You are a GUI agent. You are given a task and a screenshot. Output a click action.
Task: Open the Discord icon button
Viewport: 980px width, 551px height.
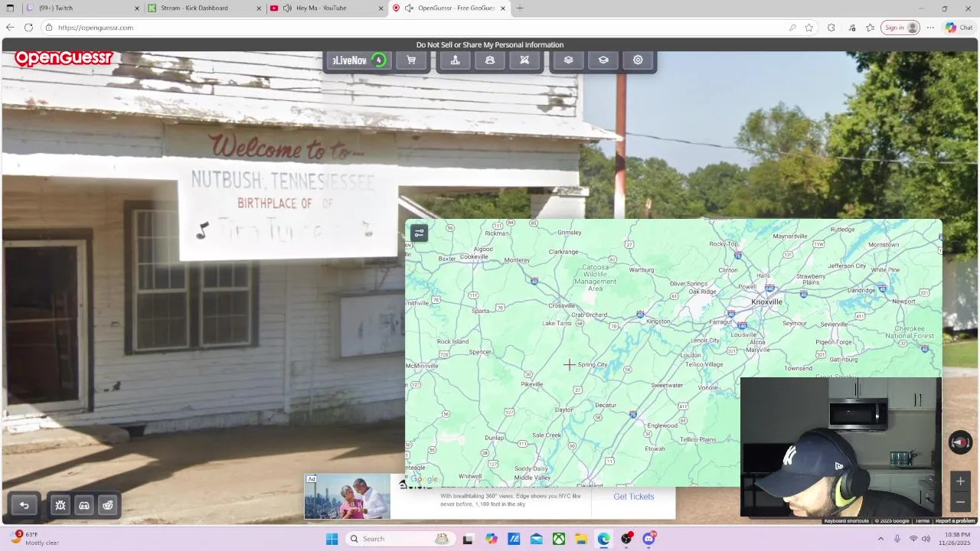[x=84, y=505]
